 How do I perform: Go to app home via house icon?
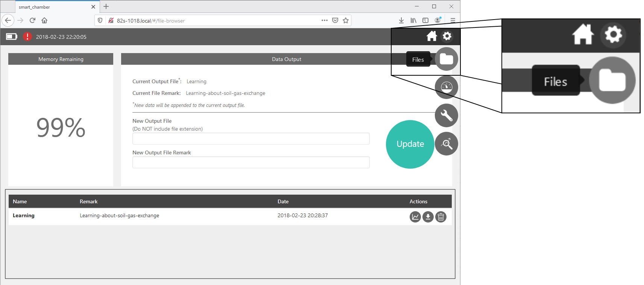point(431,36)
